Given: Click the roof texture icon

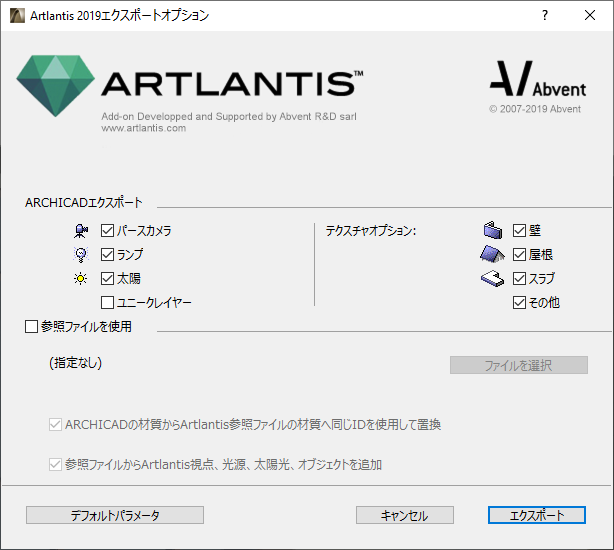Looking at the screenshot, I should pyautogui.click(x=492, y=254).
